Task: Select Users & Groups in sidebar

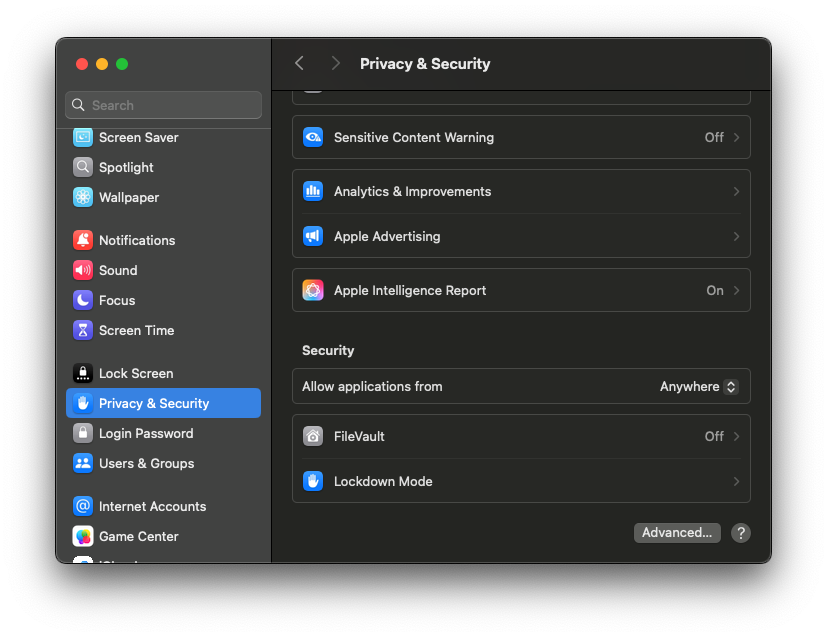Action: (164, 464)
